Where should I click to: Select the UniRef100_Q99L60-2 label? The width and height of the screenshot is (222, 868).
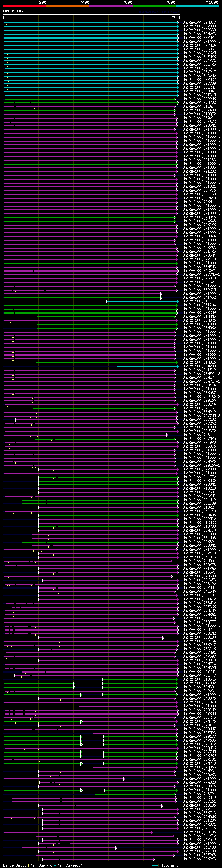click(201, 466)
